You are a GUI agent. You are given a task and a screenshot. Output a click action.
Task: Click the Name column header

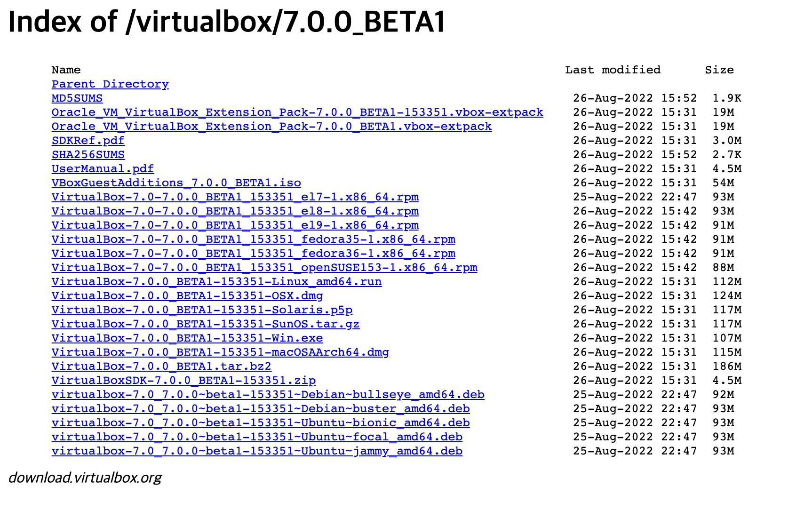coord(66,70)
